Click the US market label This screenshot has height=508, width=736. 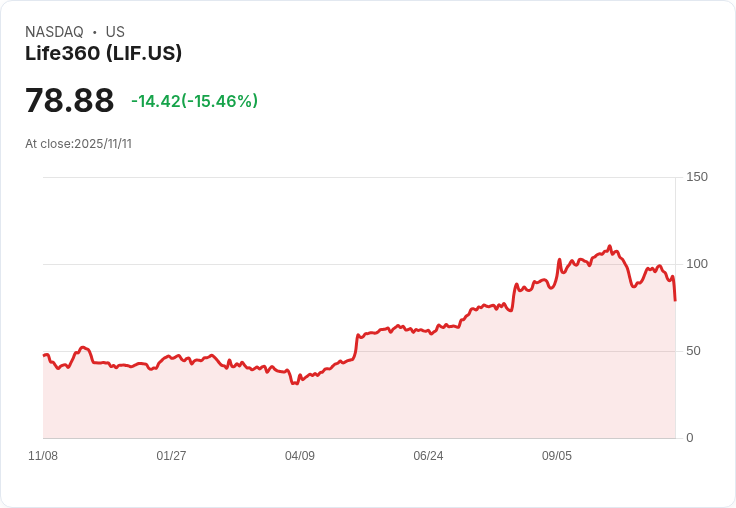point(115,32)
